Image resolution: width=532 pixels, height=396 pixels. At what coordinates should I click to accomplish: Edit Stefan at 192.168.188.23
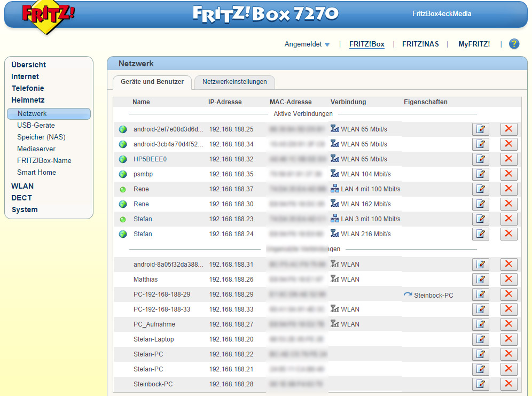pyautogui.click(x=480, y=219)
